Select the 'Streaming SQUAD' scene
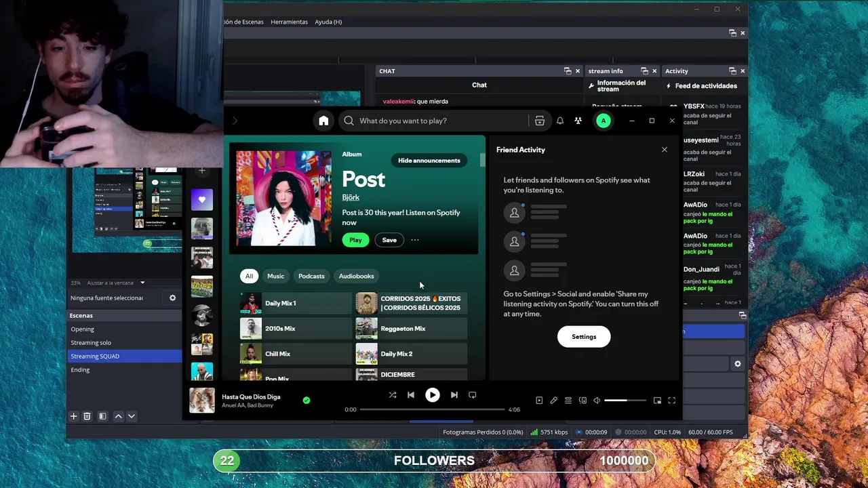Viewport: 868px width, 488px height. pos(124,356)
